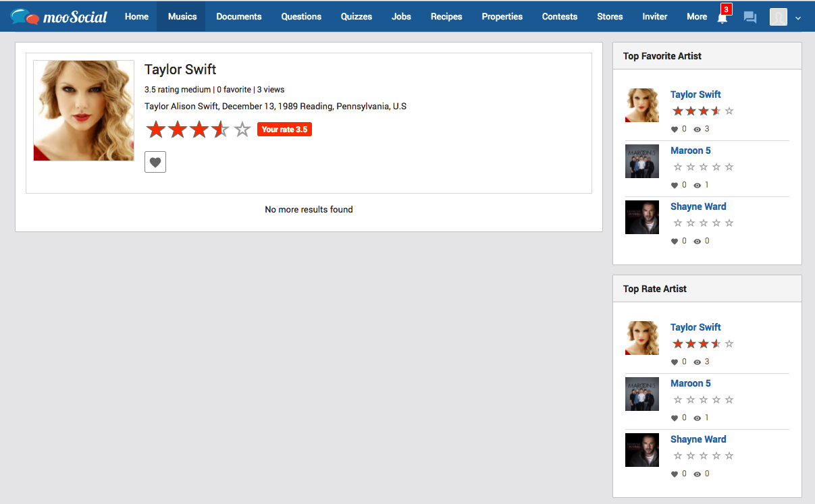Open Shayne Ward link in Top Favorite Artist

pos(698,206)
